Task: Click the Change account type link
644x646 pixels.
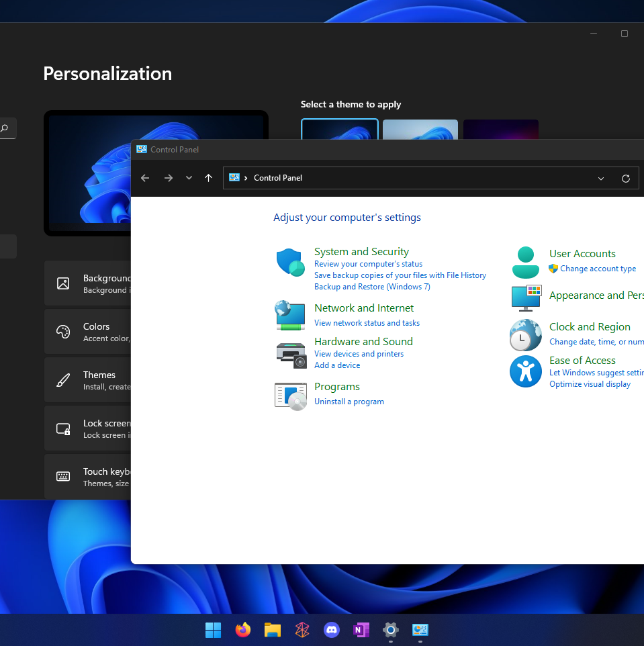Action: coord(598,269)
